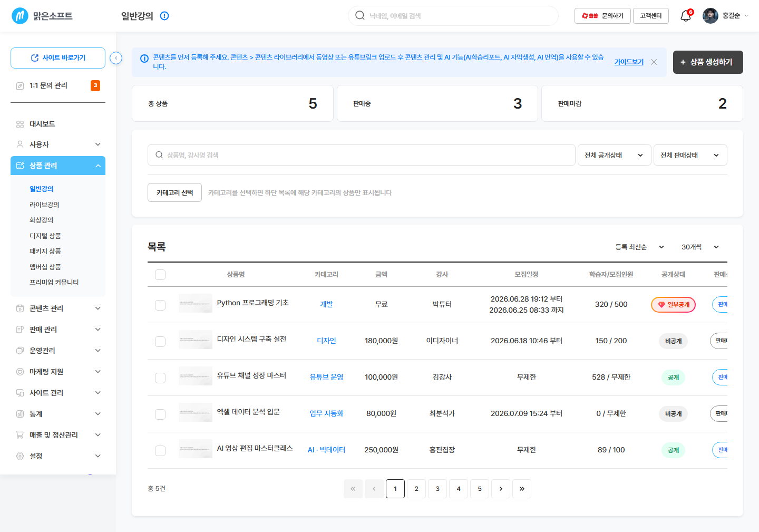Click the search magnifier icon in the top bar

click(360, 15)
